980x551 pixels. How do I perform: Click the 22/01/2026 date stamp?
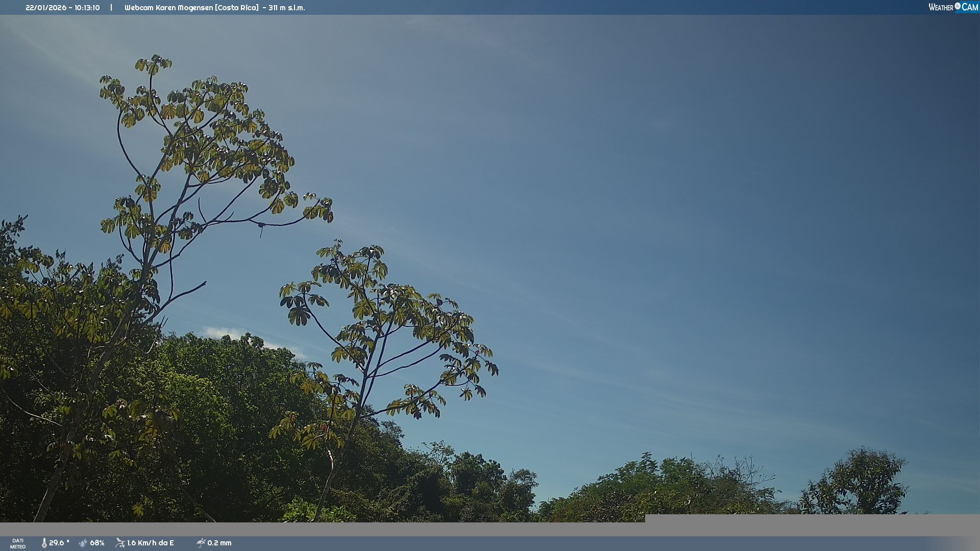coord(45,8)
